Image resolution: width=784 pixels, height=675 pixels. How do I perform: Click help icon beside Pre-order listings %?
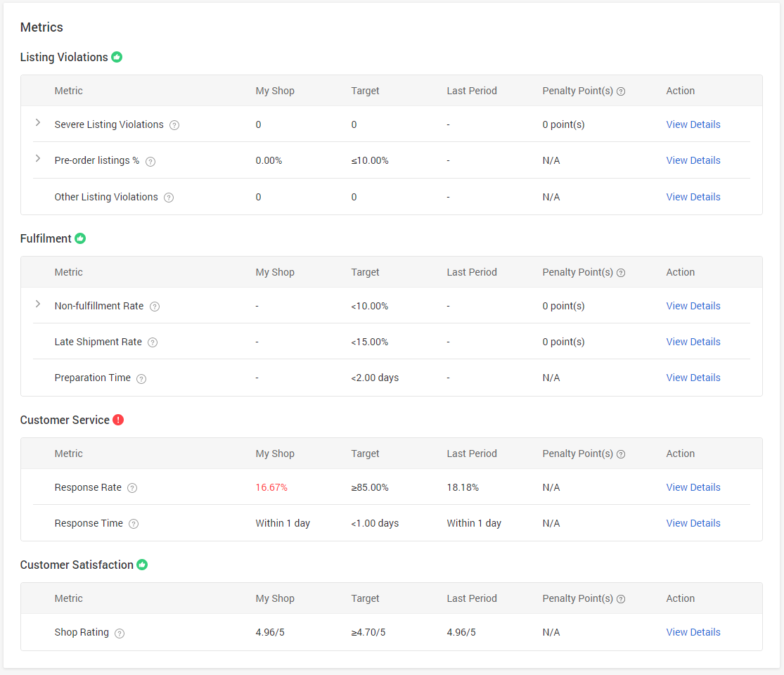coord(150,161)
